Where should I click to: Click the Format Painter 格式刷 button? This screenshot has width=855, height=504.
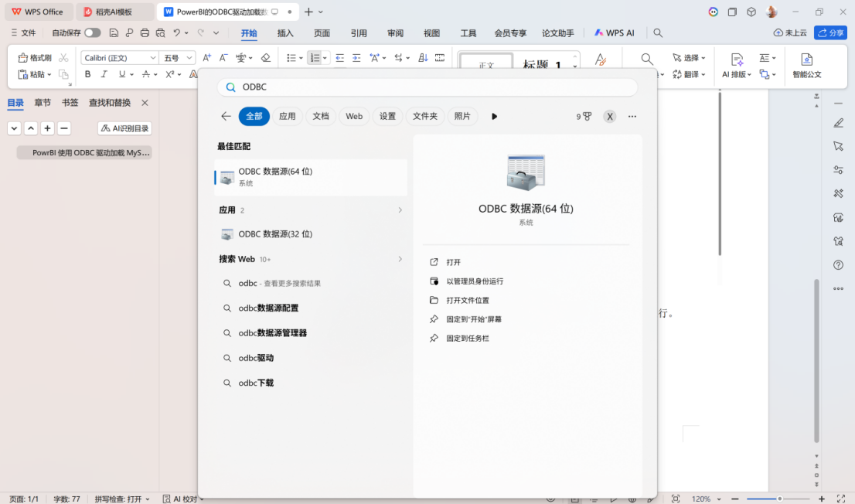tap(35, 58)
